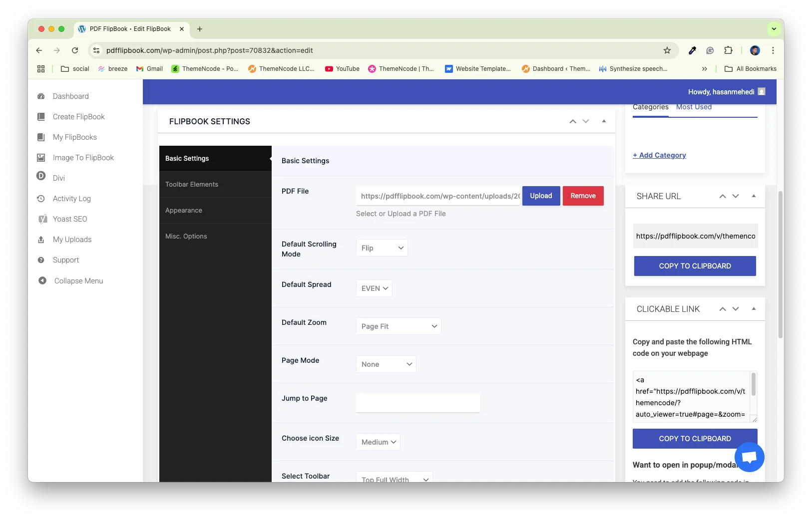Click the Collapse Menu arrow icon
This screenshot has height=519, width=812.
click(x=42, y=281)
